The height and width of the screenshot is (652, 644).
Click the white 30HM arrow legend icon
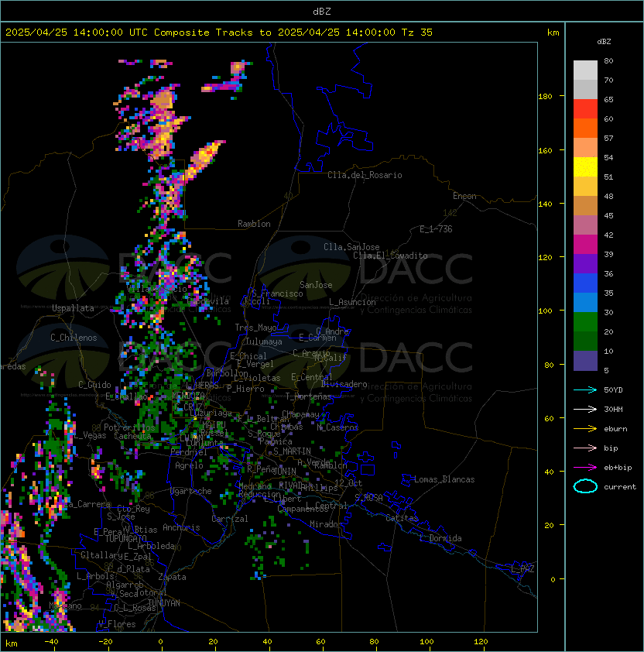(585, 409)
